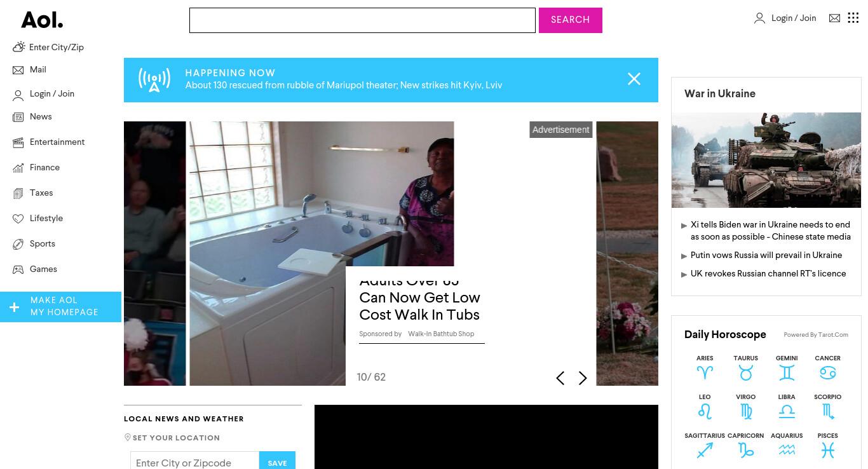Open the Finance sidebar menu item

[44, 168]
